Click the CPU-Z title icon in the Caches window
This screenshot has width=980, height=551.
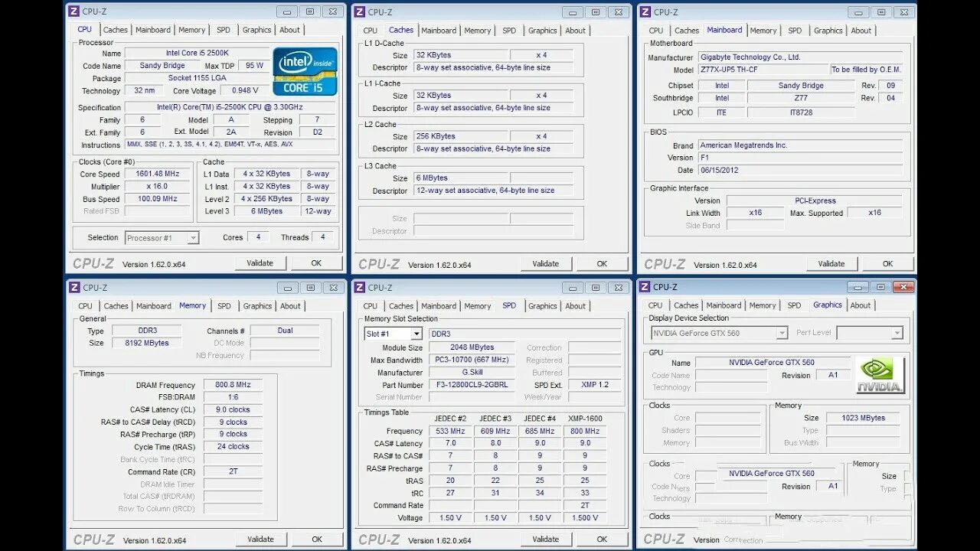point(360,11)
